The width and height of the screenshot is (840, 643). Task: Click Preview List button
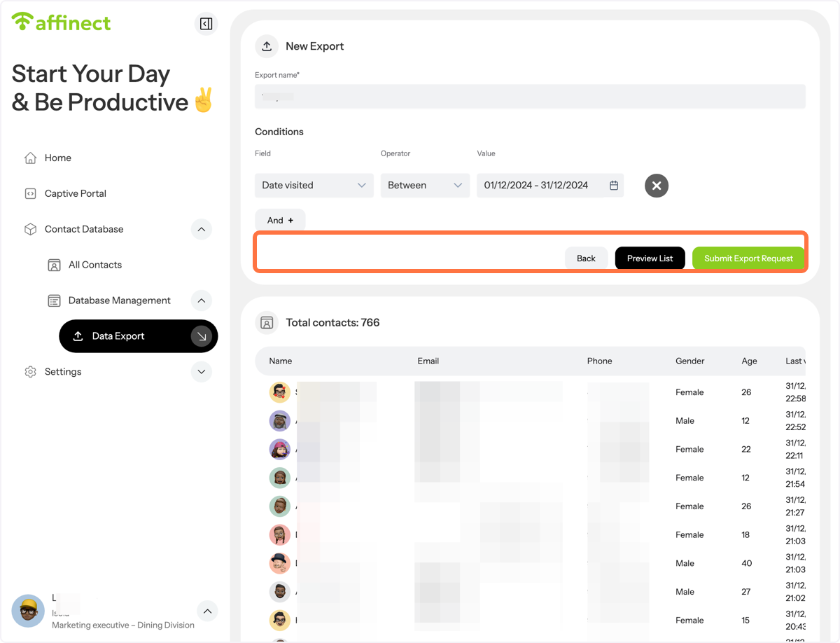click(650, 258)
